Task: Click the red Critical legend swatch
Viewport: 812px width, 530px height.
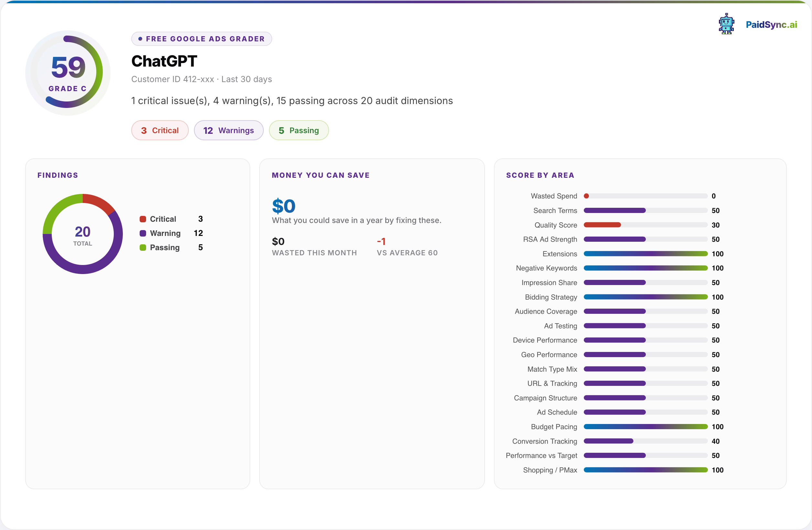Action: point(143,219)
